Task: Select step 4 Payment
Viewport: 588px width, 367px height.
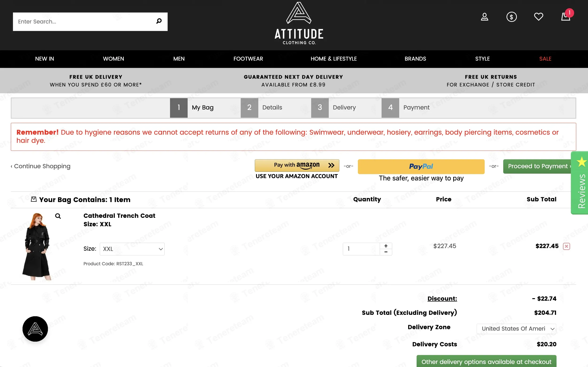Action: [406, 108]
